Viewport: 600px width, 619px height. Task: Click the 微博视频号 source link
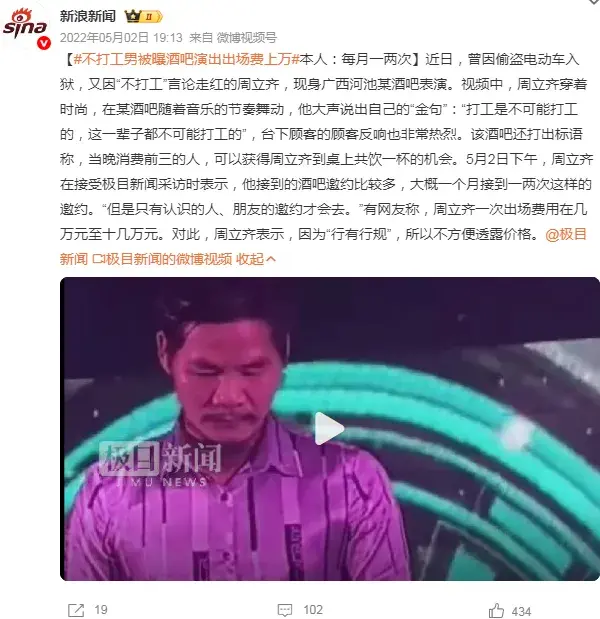247,38
